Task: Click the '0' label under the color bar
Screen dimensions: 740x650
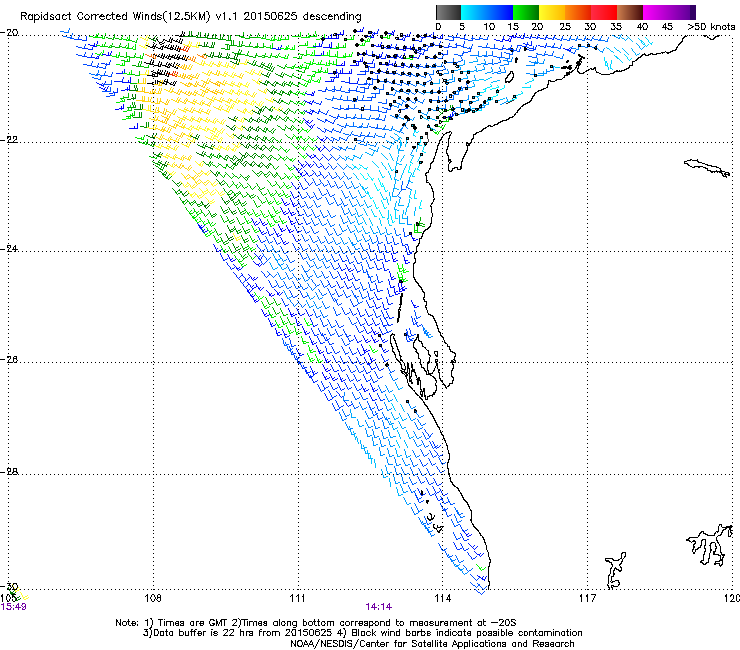Action: tap(438, 26)
